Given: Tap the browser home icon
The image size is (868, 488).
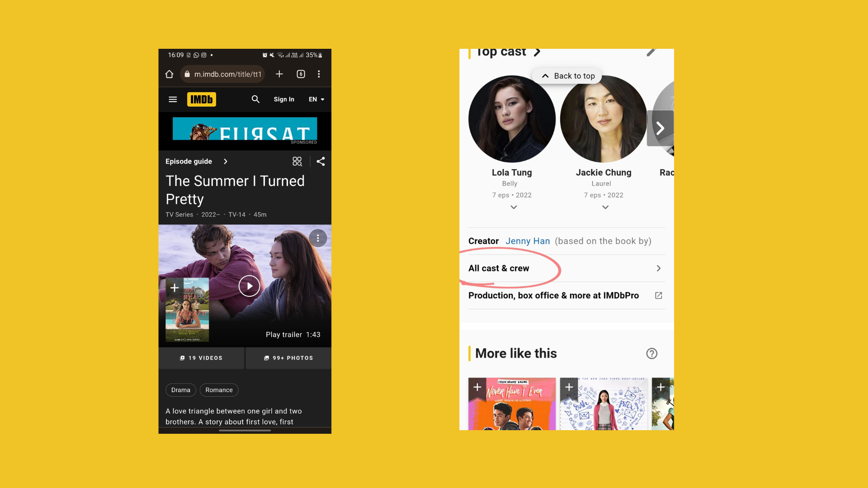Looking at the screenshot, I should tap(169, 74).
